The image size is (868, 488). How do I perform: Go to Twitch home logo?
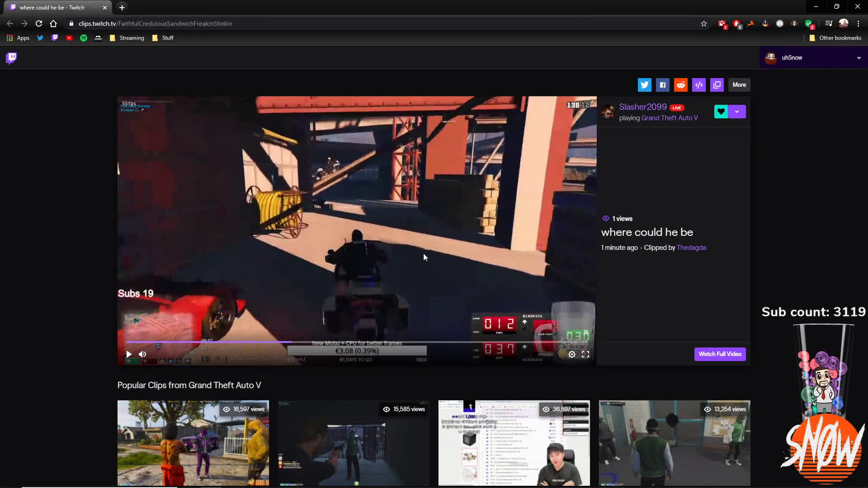tap(11, 58)
